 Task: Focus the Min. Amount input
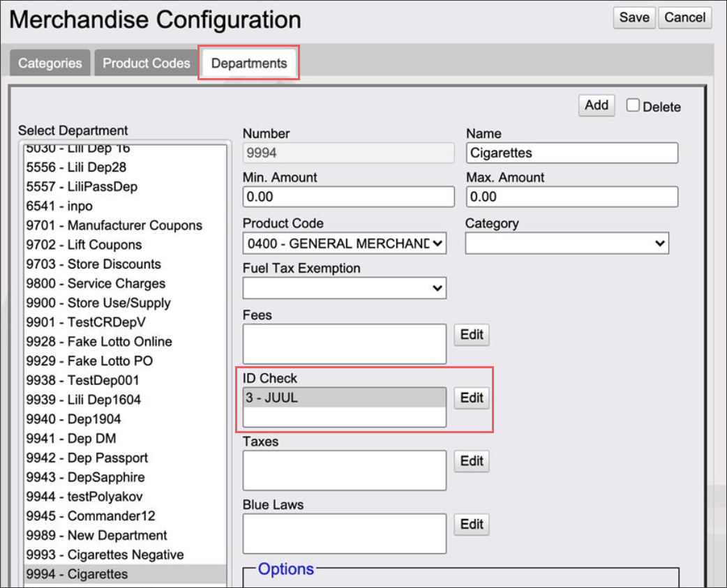tap(348, 197)
